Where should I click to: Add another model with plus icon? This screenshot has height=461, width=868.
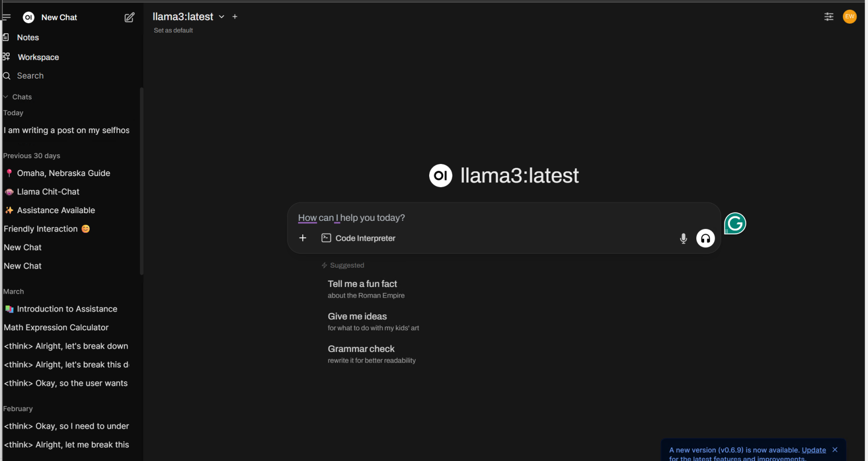(235, 16)
